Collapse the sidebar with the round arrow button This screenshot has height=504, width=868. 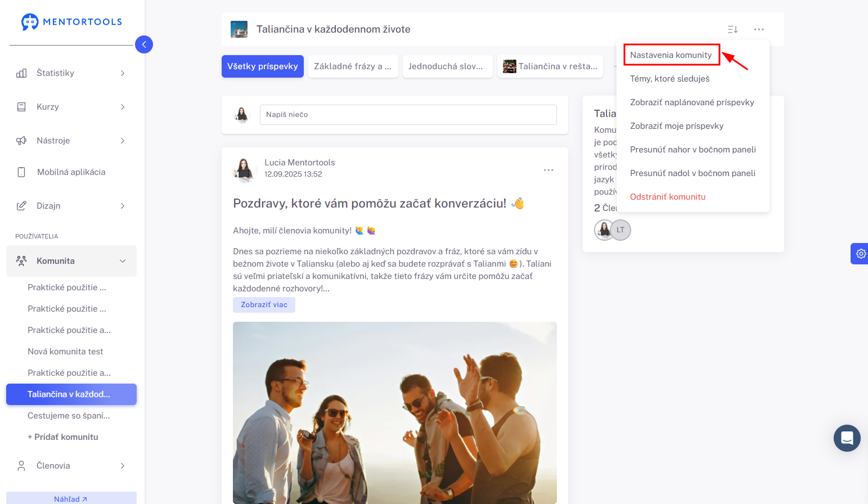click(144, 44)
